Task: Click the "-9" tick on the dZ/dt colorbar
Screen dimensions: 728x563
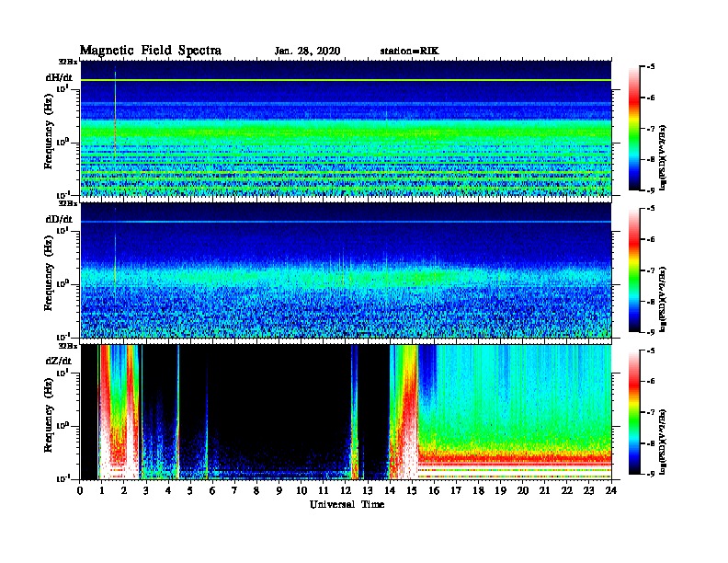Action: tap(651, 474)
